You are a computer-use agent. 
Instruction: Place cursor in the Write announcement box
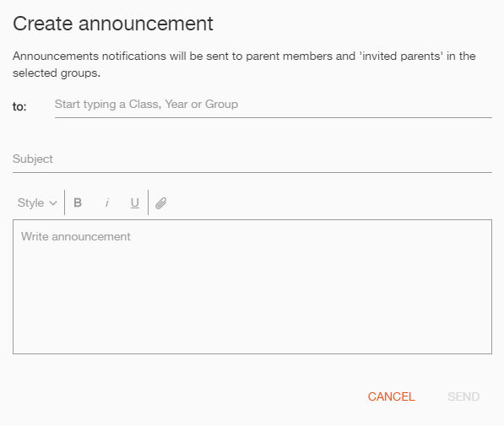(x=252, y=287)
